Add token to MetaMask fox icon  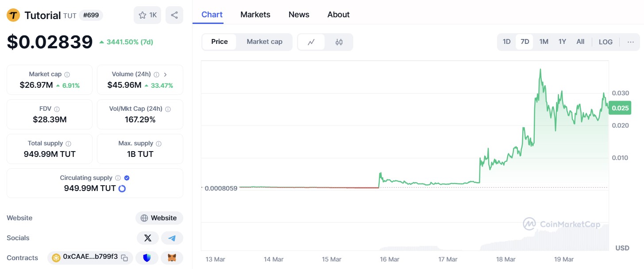(172, 257)
